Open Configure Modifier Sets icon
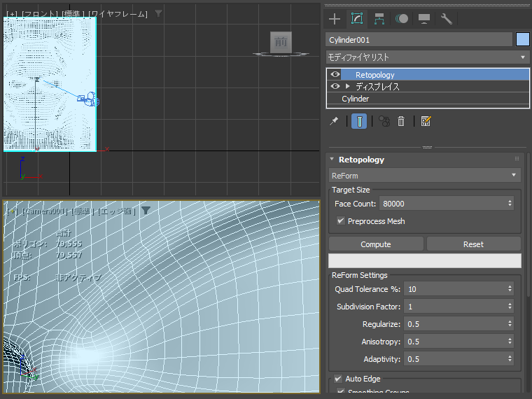Screen dimensions: 532x399 tap(426, 121)
